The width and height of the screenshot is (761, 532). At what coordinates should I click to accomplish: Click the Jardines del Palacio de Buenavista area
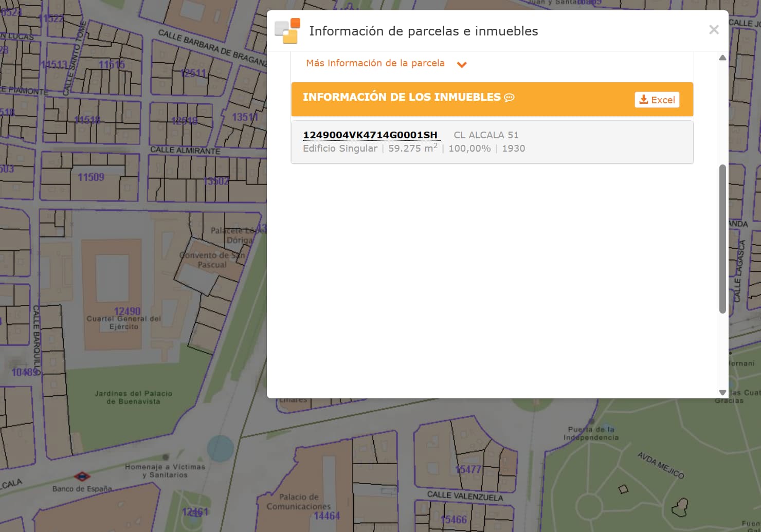pyautogui.click(x=133, y=397)
